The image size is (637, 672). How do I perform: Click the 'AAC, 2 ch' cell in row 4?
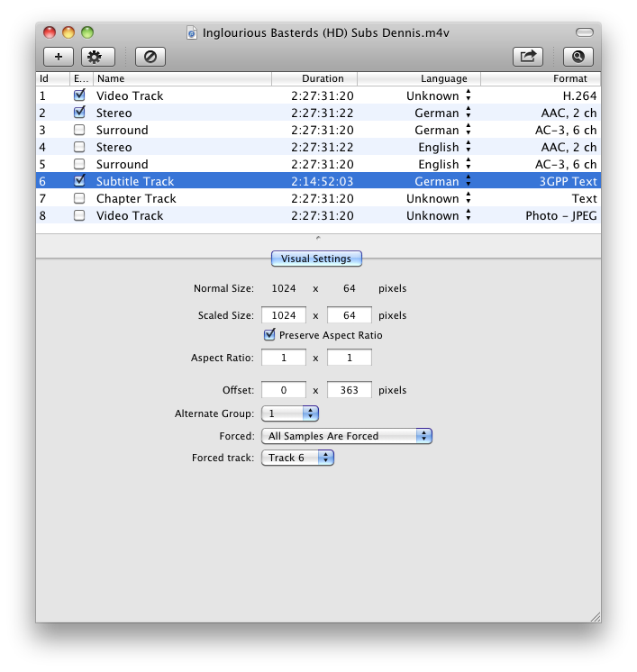coord(569,147)
